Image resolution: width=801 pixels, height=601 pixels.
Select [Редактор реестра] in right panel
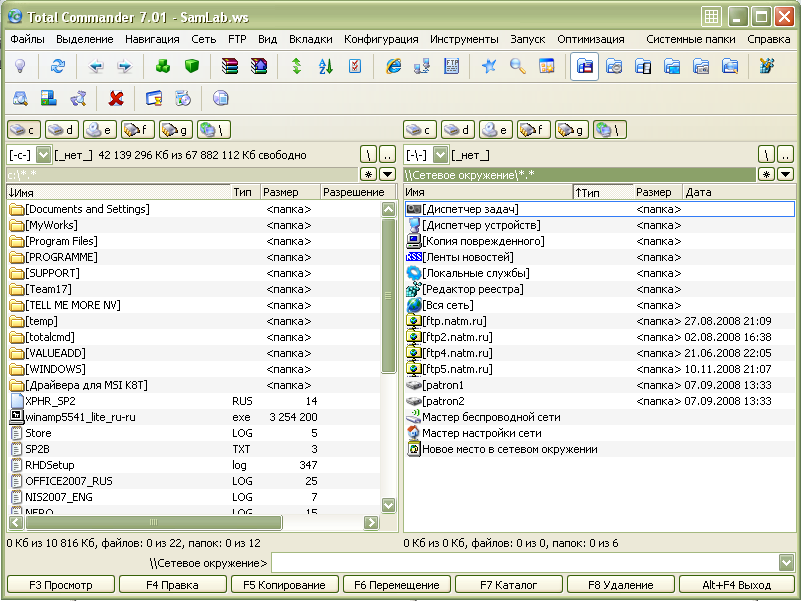[600, 289]
